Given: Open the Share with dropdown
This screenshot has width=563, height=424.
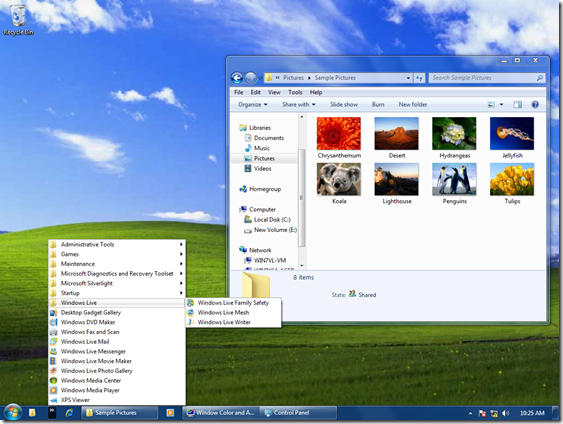Looking at the screenshot, I should [299, 104].
